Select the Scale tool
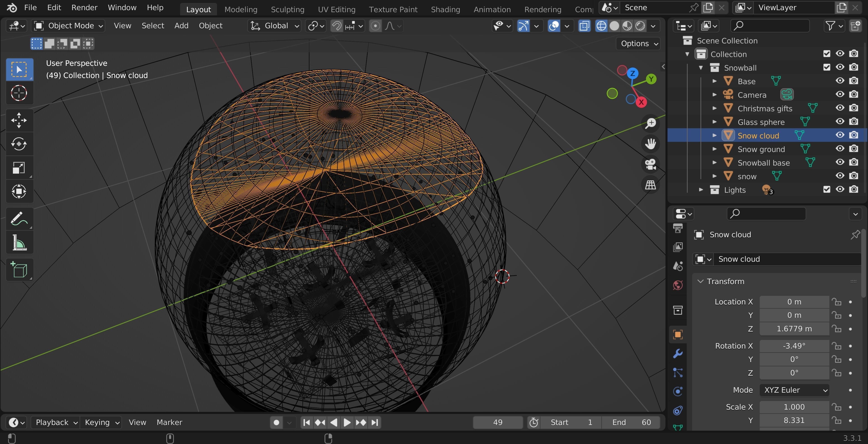 click(19, 168)
